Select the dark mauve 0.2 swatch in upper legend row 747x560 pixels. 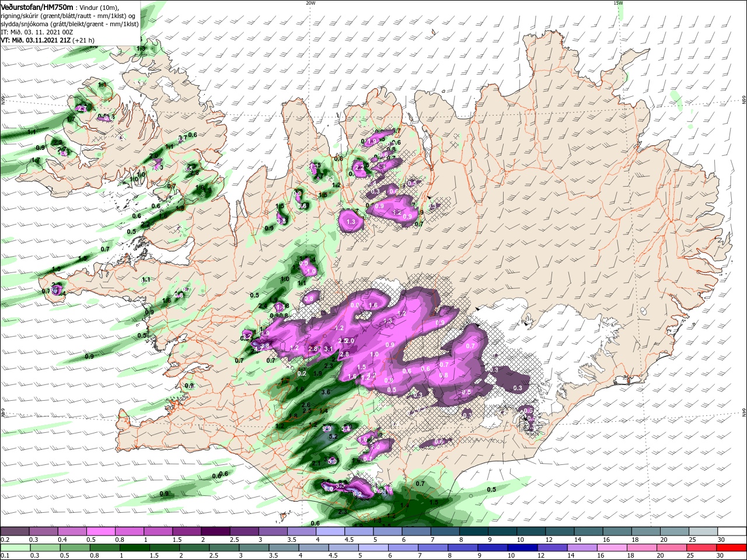15,531
